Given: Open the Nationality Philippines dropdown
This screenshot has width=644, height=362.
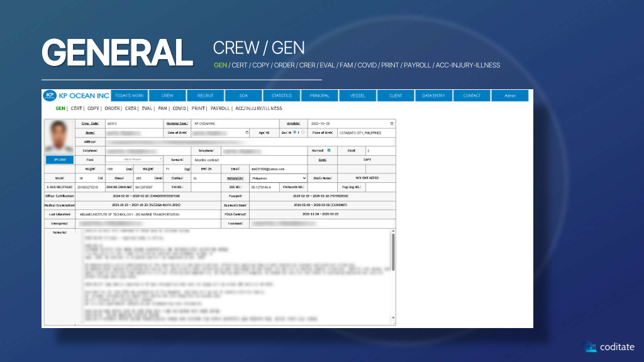Looking at the screenshot, I should [278, 178].
